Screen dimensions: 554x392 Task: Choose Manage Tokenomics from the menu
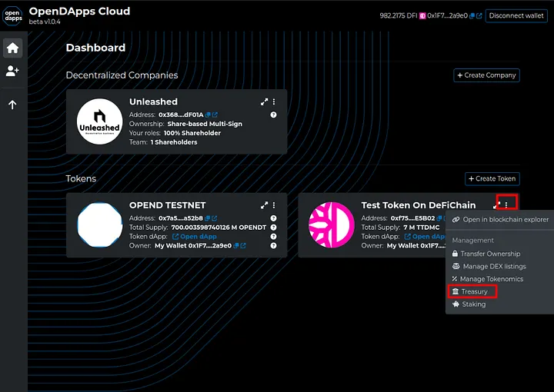point(488,279)
